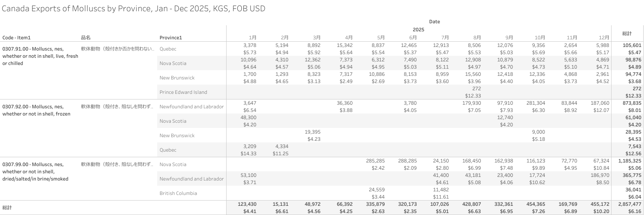
Task: Click the grand total value 2,857,477
Action: click(628, 204)
